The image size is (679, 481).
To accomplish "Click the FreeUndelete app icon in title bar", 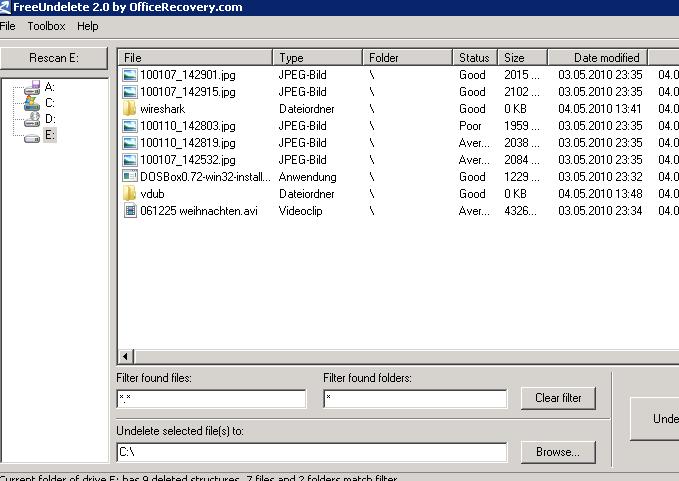I will coord(5,7).
